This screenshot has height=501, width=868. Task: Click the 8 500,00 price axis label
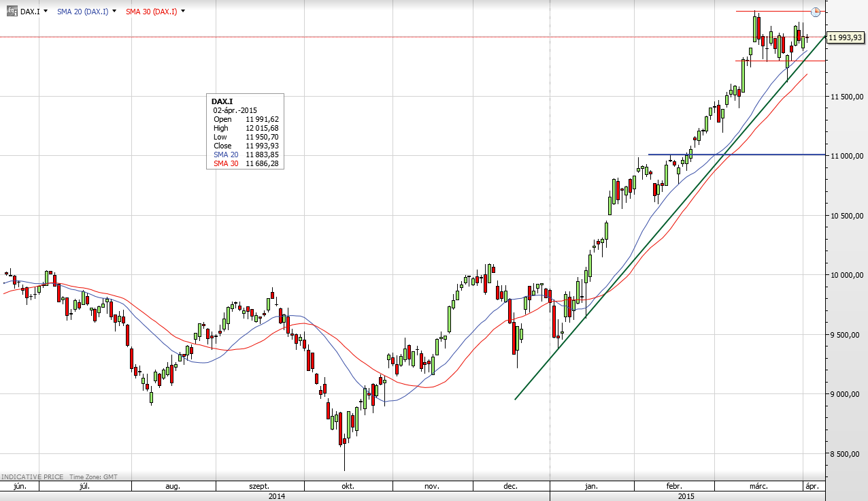tap(847, 455)
